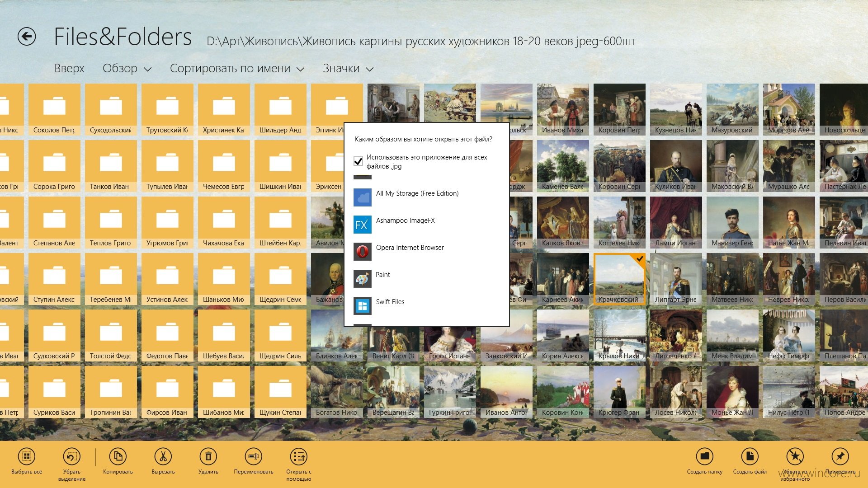Screen dimensions: 868x488
Task: Choose All My Storage app icon
Action: (363, 197)
